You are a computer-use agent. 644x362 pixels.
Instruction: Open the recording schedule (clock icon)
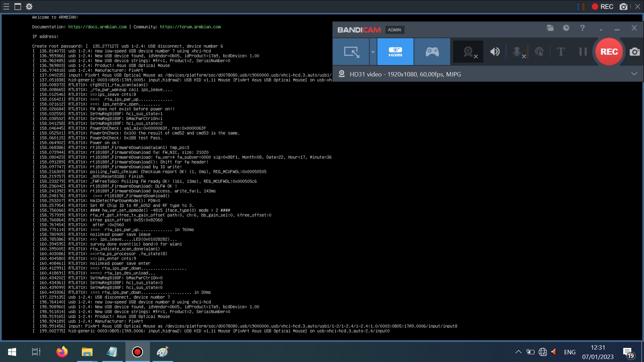[567, 28]
